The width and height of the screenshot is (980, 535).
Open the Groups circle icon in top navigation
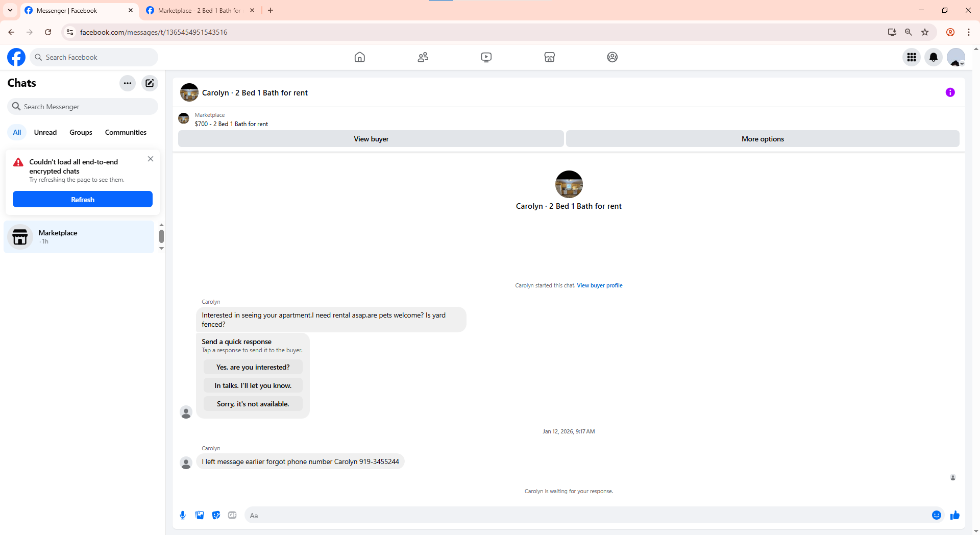click(612, 57)
